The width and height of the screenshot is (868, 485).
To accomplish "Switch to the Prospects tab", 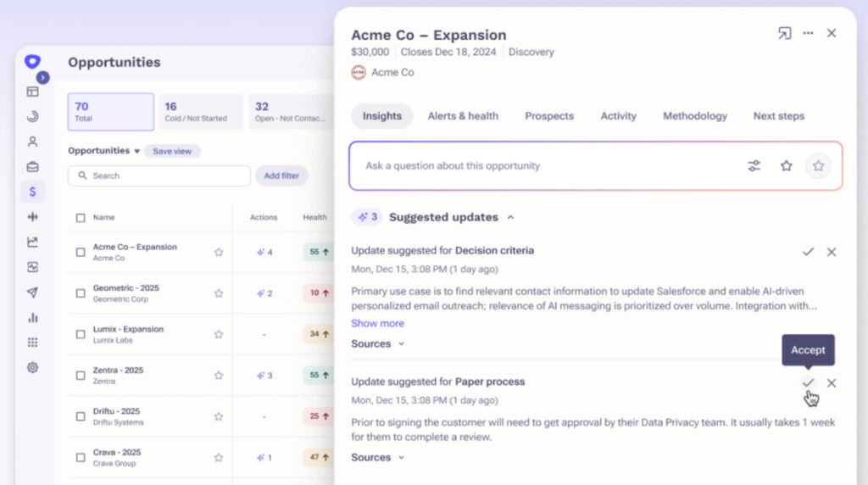I will [549, 115].
